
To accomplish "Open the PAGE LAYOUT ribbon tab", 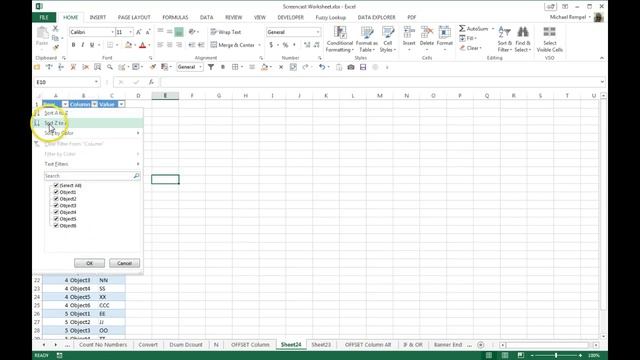I will click(x=134, y=18).
